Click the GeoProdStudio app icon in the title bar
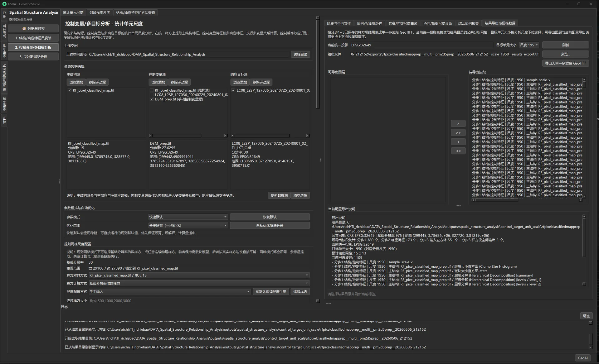Screen dimensions: 599x364 pyautogui.click(x=4, y=4)
